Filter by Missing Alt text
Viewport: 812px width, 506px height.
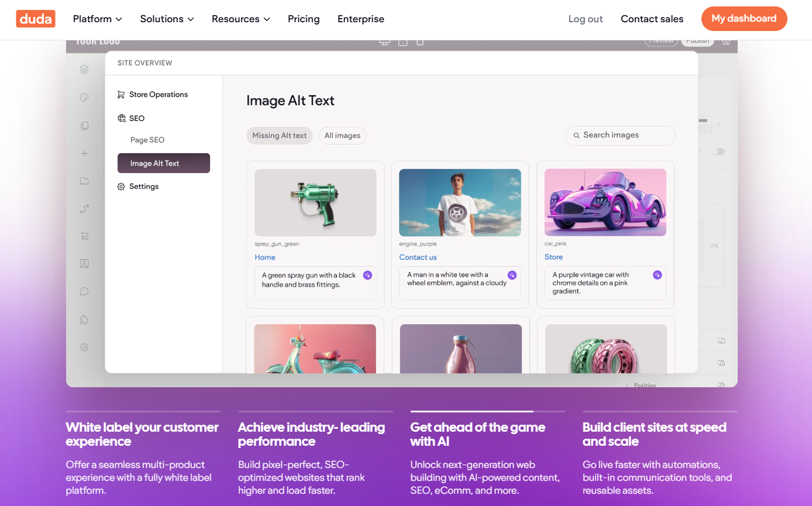(280, 135)
